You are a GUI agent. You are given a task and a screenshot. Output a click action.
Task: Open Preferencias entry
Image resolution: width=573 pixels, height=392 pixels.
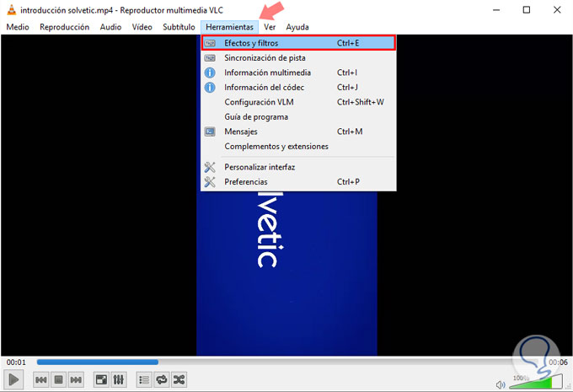pos(298,182)
